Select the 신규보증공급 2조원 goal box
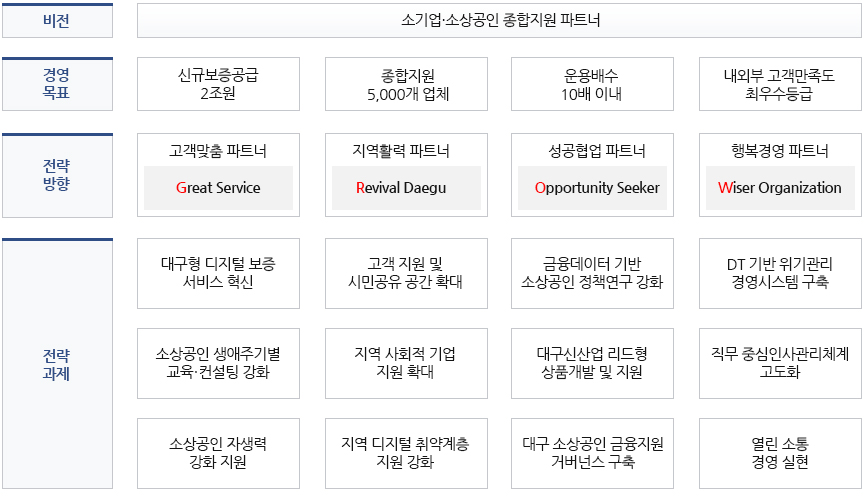864x501 pixels. click(218, 84)
